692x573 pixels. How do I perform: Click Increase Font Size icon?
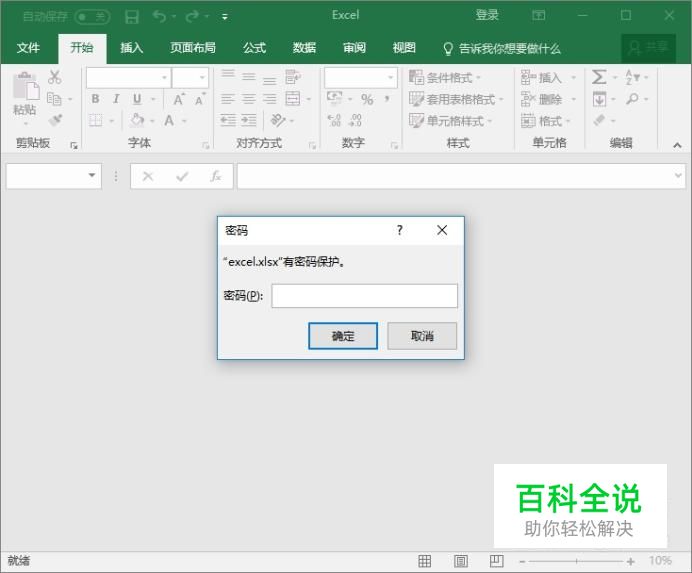[179, 99]
